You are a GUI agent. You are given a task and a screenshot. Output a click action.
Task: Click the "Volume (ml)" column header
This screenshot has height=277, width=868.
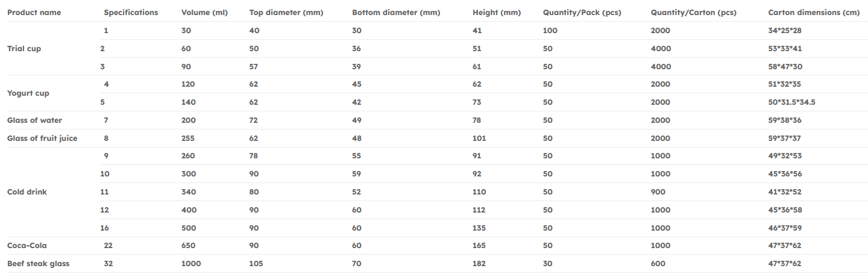click(205, 13)
